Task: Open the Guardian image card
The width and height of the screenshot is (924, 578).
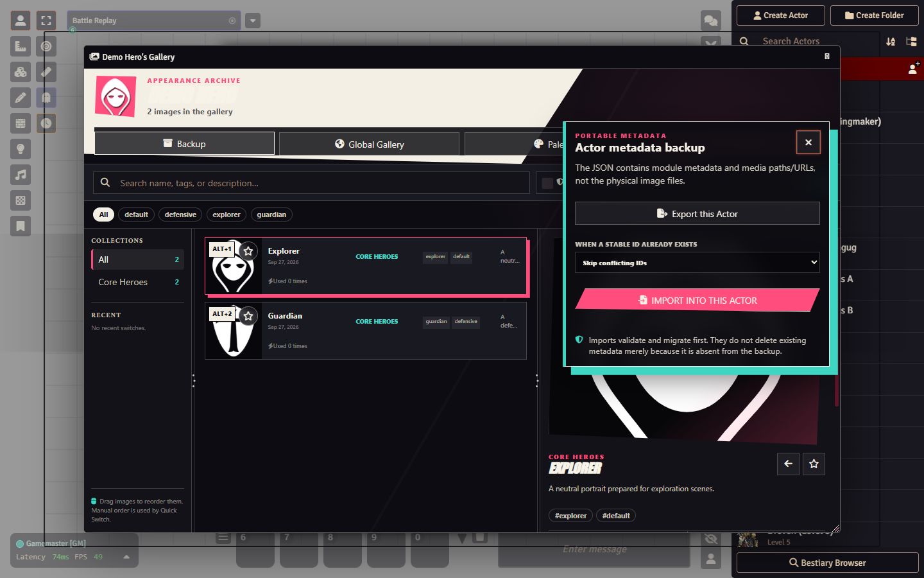Action: click(366, 331)
